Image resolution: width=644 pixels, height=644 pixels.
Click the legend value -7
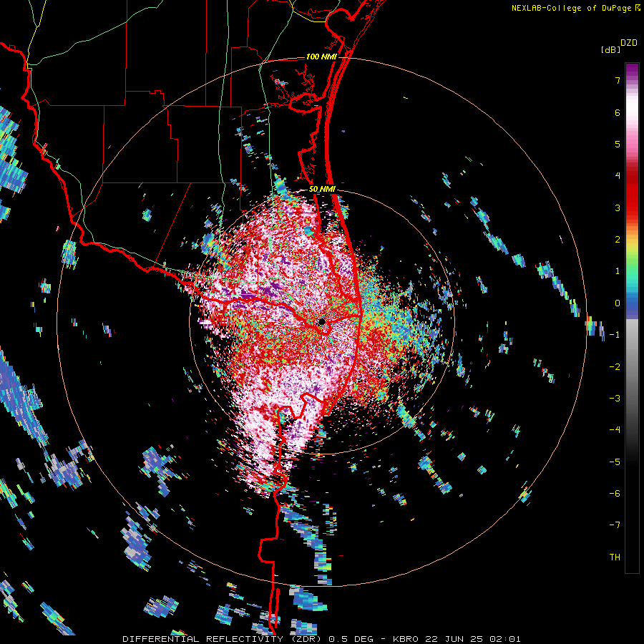coord(615,525)
